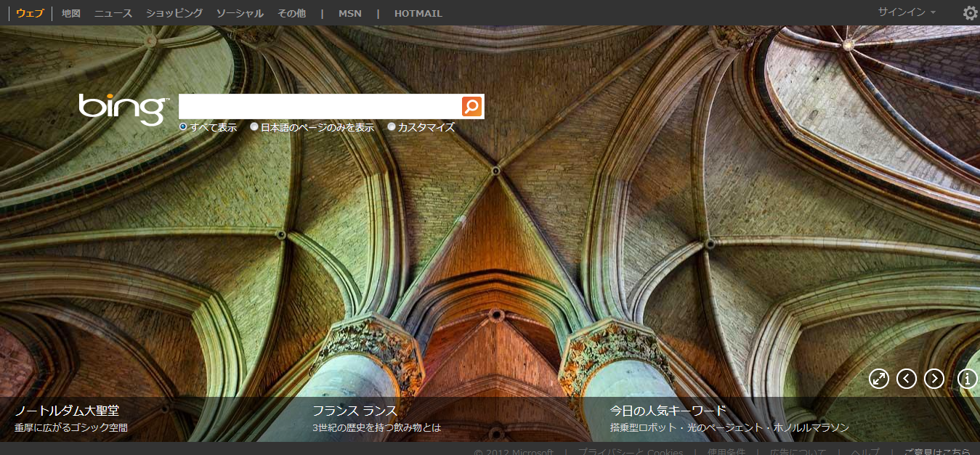Select the すべて表示 radio button
The width and height of the screenshot is (980, 455).
click(183, 126)
